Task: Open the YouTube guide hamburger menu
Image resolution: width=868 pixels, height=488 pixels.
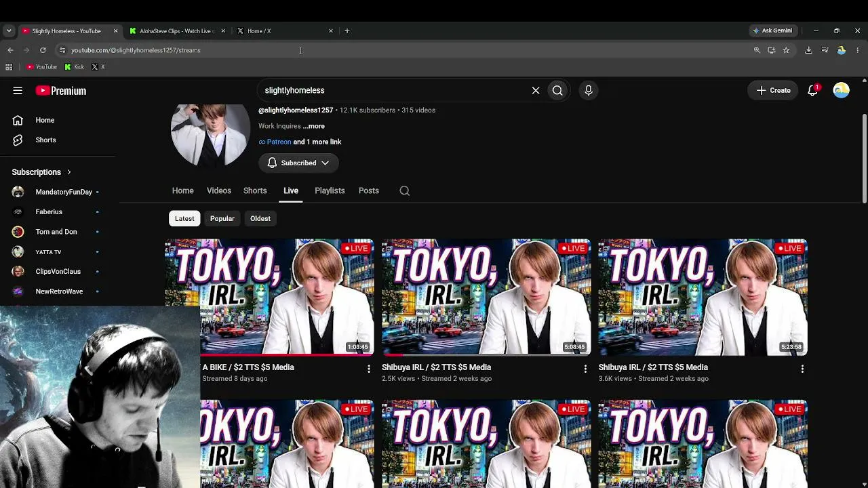Action: [x=18, y=90]
